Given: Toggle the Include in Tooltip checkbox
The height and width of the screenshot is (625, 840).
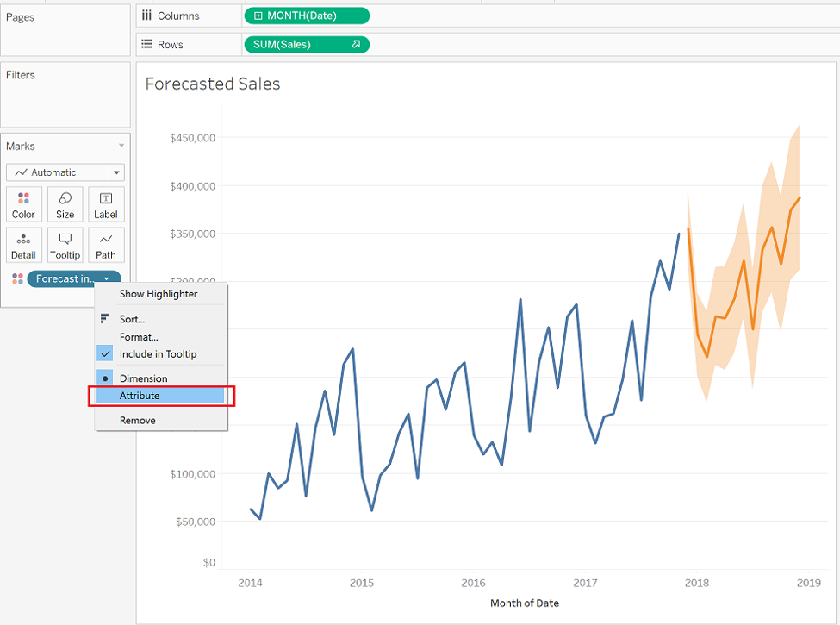Looking at the screenshot, I should pyautogui.click(x=107, y=353).
